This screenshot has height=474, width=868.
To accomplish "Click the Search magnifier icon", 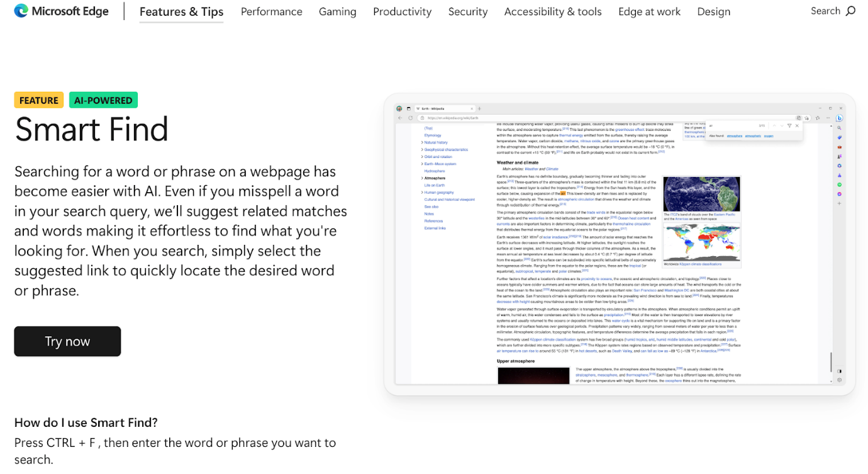I will coord(850,11).
